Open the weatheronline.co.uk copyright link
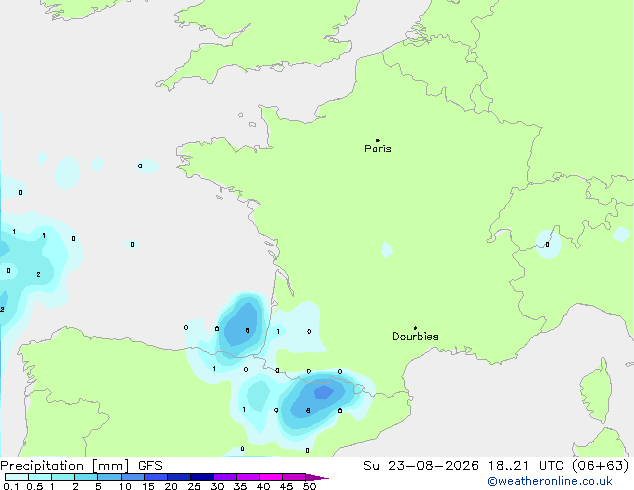This screenshot has height=490, width=634. [550, 481]
